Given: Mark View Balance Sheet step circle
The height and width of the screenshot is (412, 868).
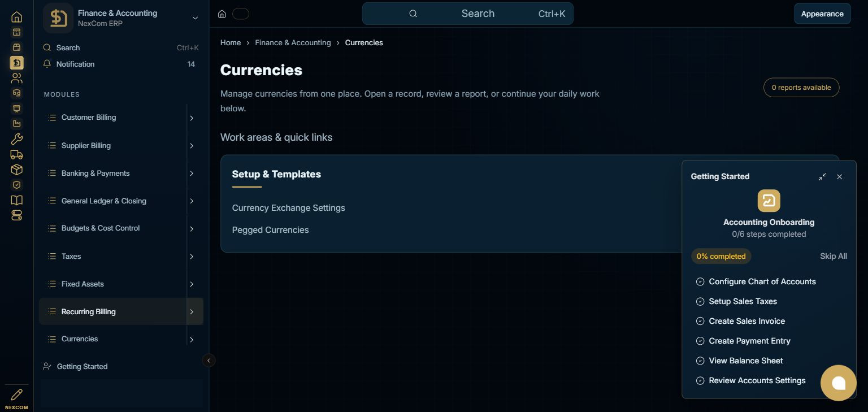Looking at the screenshot, I should pyautogui.click(x=700, y=361).
